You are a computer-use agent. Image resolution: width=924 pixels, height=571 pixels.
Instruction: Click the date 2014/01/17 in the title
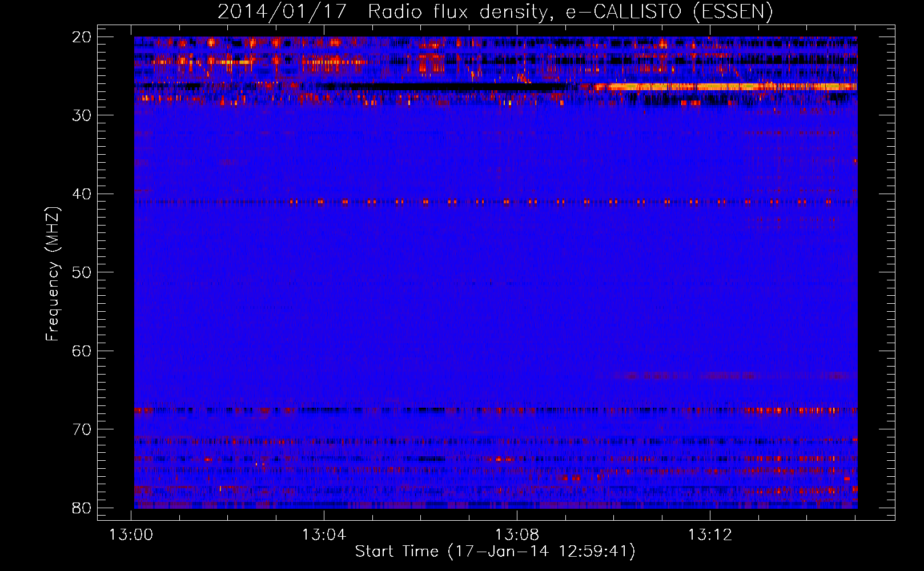[x=282, y=11]
